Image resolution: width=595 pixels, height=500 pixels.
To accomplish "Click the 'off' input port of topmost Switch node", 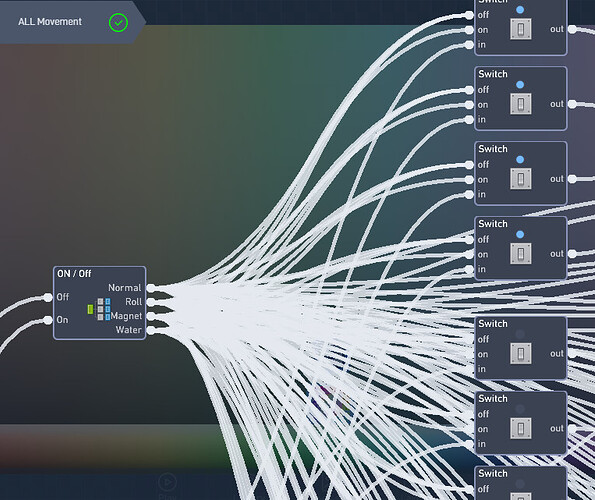I will (x=469, y=15).
